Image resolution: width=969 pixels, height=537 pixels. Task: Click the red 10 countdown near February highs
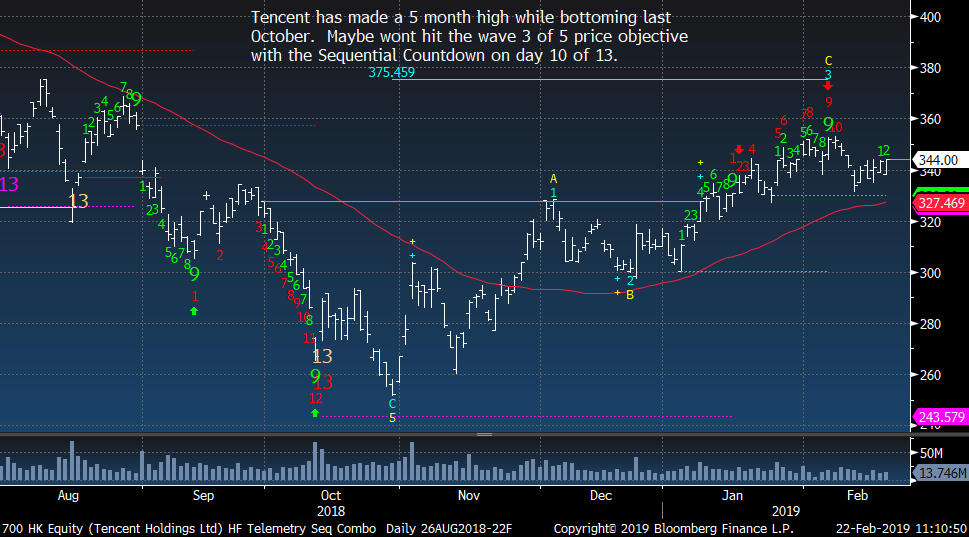click(836, 128)
